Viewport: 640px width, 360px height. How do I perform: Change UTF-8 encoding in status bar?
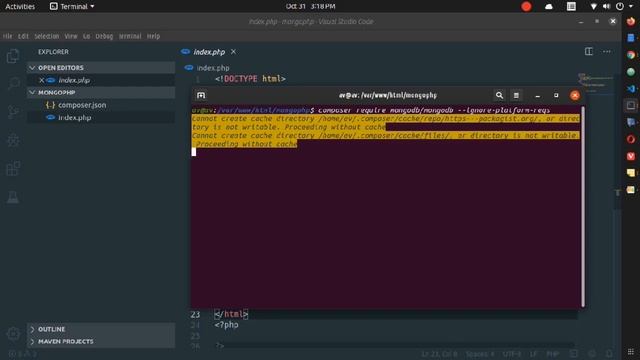pos(512,354)
